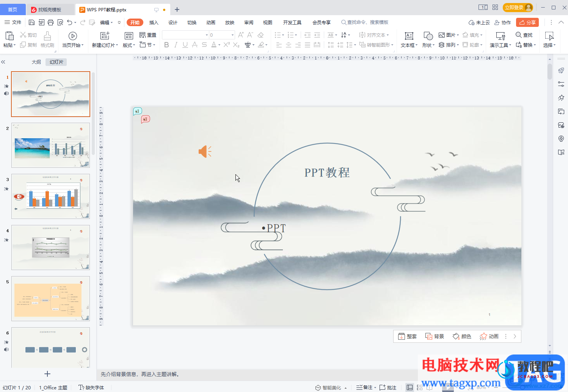Open the animation rocket icon in right sidebar
This screenshot has height=392, width=568.
561,70
